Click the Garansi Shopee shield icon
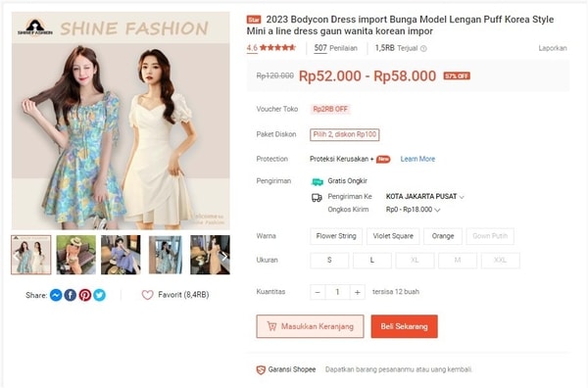This screenshot has width=588, height=388. (261, 369)
